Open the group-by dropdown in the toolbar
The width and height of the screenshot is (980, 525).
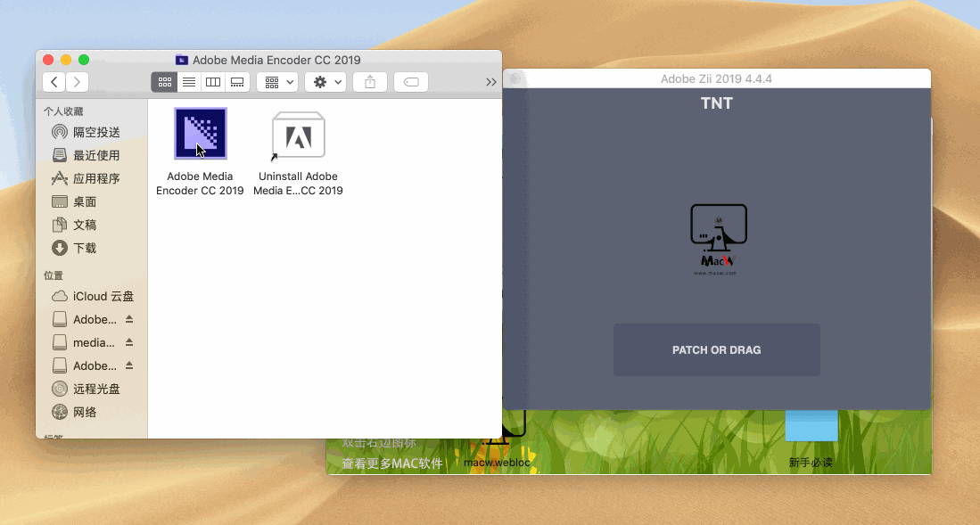point(276,81)
